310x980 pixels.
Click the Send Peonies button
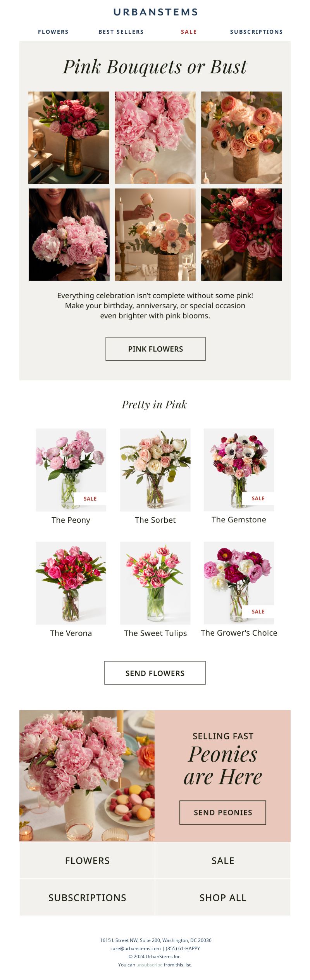pos(223,812)
